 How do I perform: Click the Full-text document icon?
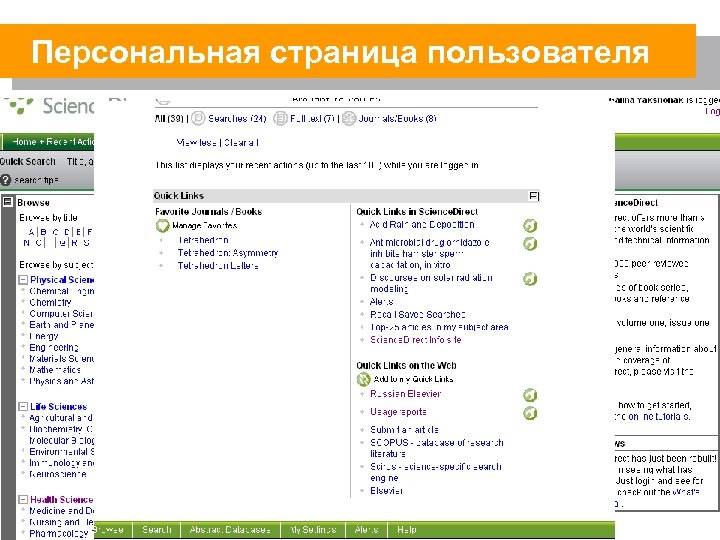(x=280, y=118)
